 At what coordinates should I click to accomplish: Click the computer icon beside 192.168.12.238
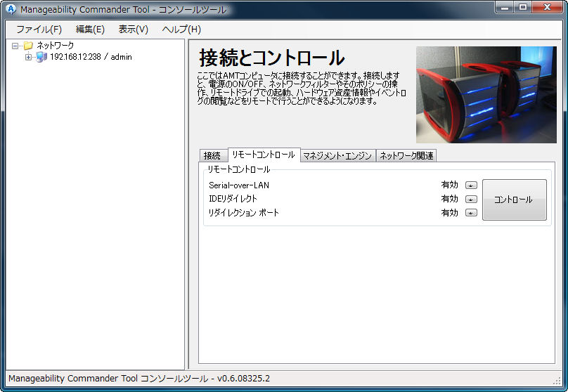tap(41, 57)
